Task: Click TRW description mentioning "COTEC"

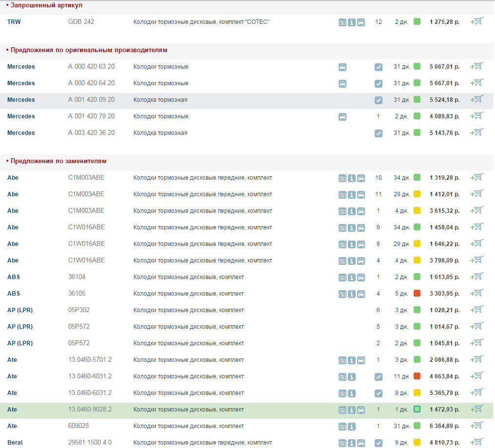Action: pyautogui.click(x=201, y=22)
